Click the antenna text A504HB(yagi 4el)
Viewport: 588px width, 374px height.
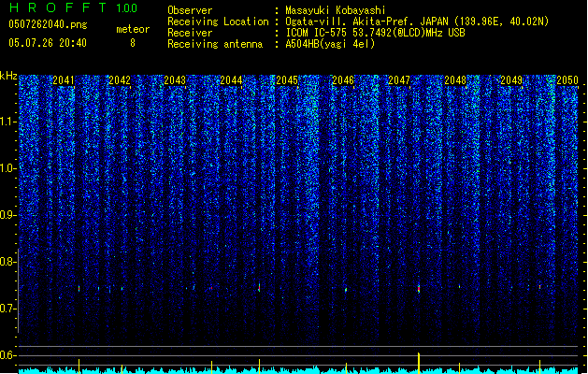tap(330, 44)
